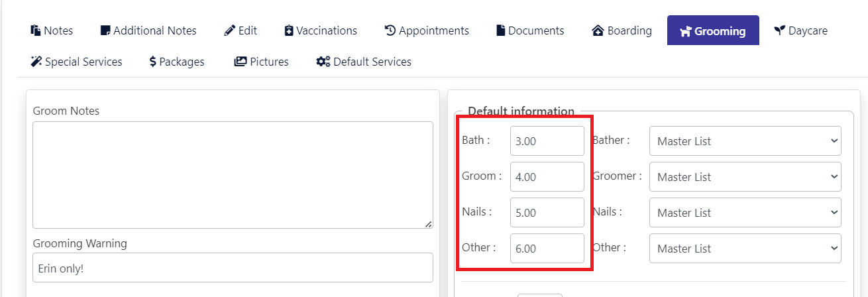Viewport: 868px width, 297px height.
Task: Click the Daycare seedling icon
Action: 780,30
